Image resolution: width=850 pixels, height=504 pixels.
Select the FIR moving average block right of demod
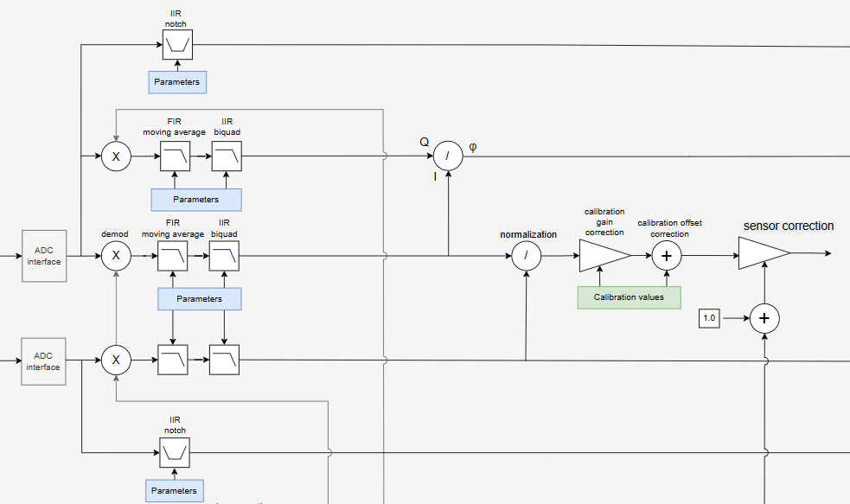173,256
